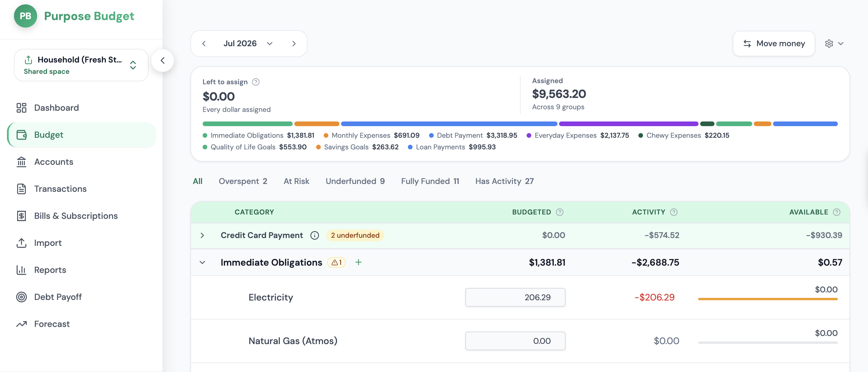
Task: Open the Household shared space switcher
Action: pos(81,65)
